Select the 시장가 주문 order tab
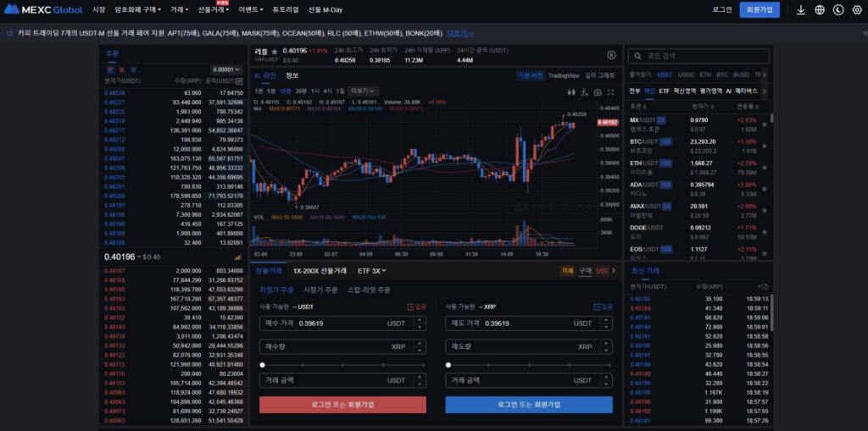Image resolution: width=868 pixels, height=431 pixels. pyautogui.click(x=320, y=290)
